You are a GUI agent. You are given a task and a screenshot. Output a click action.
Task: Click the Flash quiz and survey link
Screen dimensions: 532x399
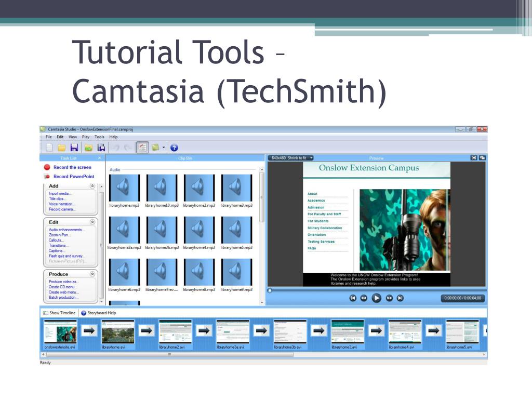click(67, 256)
